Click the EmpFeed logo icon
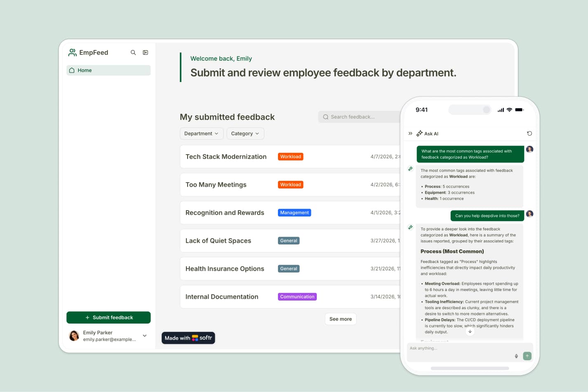588x392 pixels. click(x=73, y=52)
